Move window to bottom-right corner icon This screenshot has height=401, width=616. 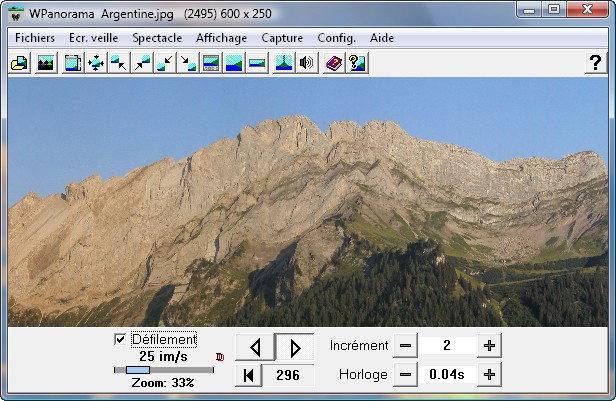tap(188, 63)
